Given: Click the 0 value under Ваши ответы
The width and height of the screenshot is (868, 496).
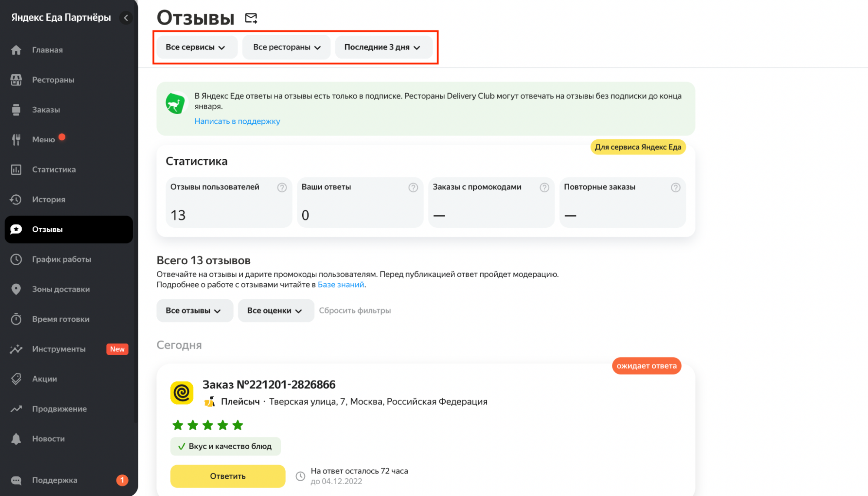Looking at the screenshot, I should [305, 216].
